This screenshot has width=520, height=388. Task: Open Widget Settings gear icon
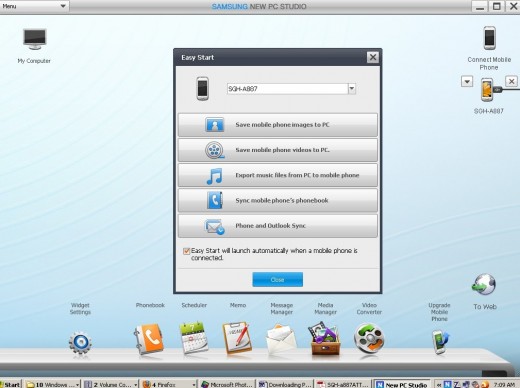pyautogui.click(x=80, y=342)
